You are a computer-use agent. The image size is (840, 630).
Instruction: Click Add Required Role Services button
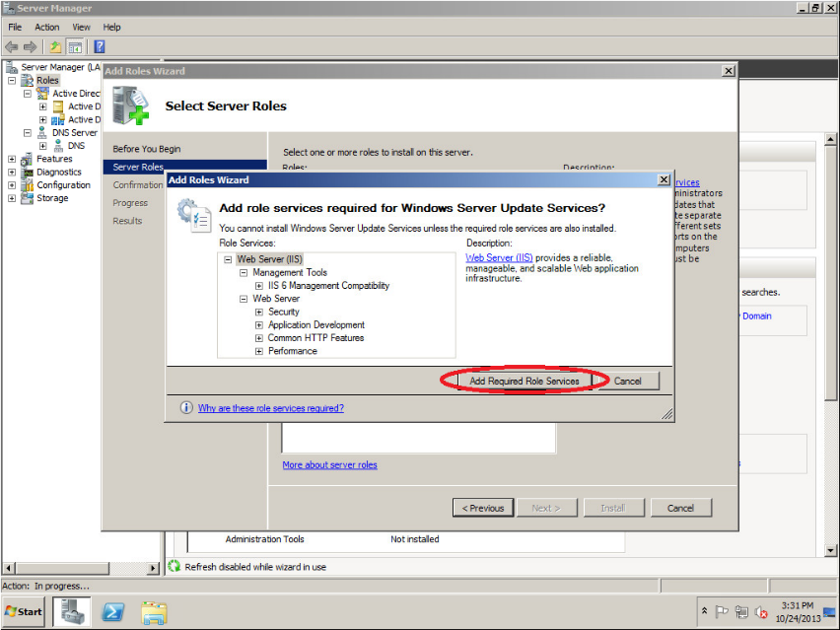point(525,381)
